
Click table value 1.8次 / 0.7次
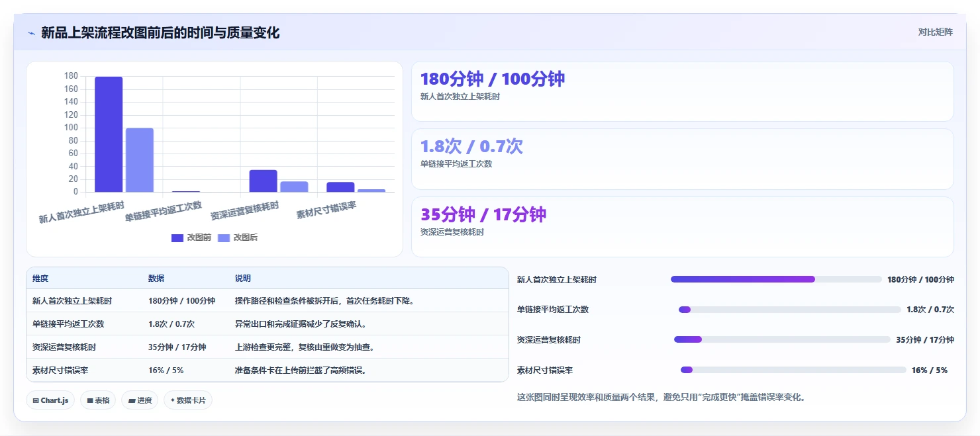pos(171,324)
